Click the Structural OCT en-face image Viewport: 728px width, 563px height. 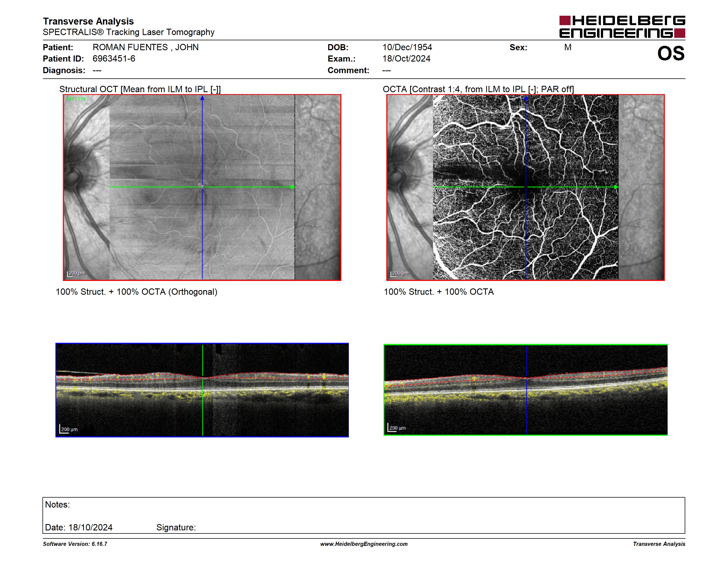click(x=202, y=187)
